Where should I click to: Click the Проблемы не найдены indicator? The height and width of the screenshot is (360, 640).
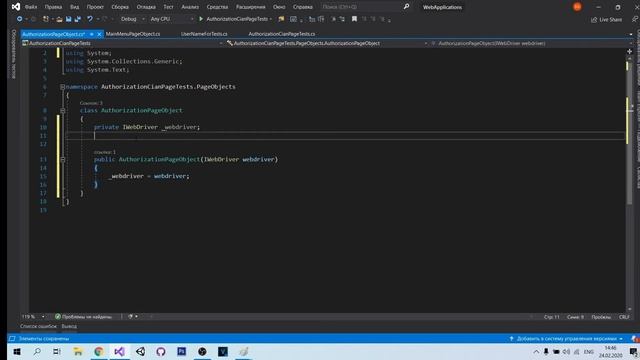(x=83, y=317)
